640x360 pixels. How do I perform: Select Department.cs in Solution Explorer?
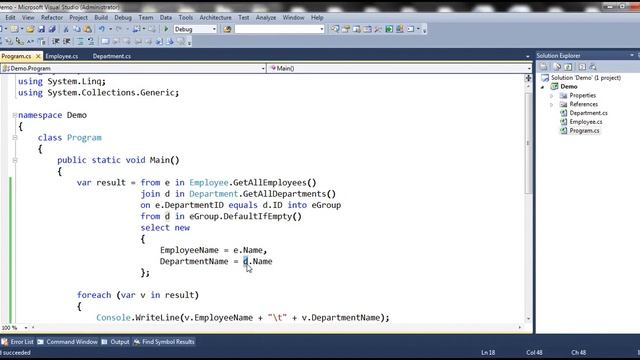[588, 113]
